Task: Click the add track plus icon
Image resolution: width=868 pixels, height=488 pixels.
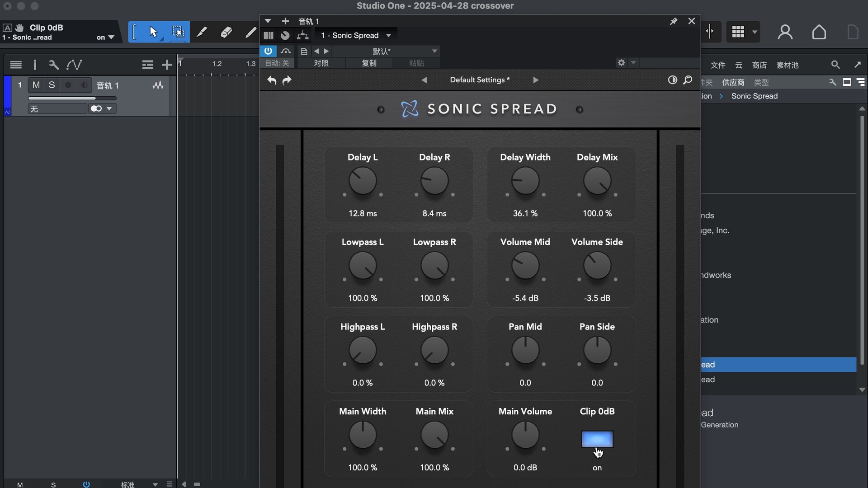Action: 167,65
